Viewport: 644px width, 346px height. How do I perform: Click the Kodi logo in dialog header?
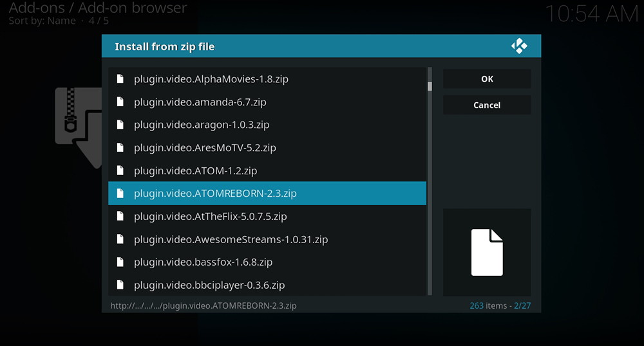point(519,46)
